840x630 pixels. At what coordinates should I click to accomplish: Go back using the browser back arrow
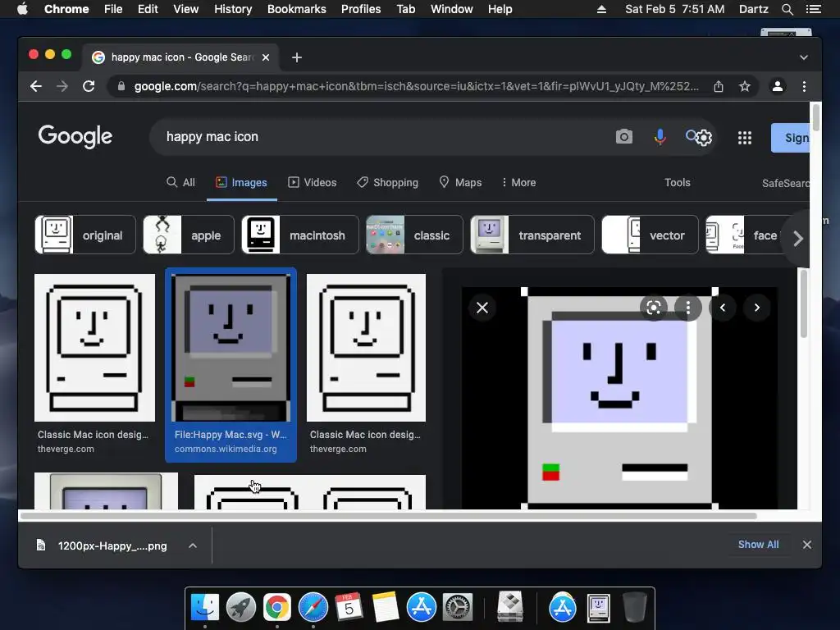coord(36,86)
